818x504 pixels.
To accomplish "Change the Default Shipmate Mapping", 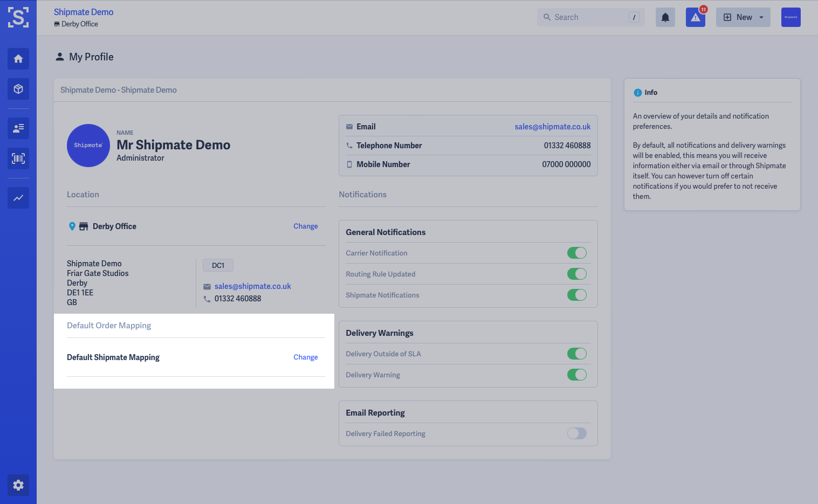I will click(x=306, y=357).
